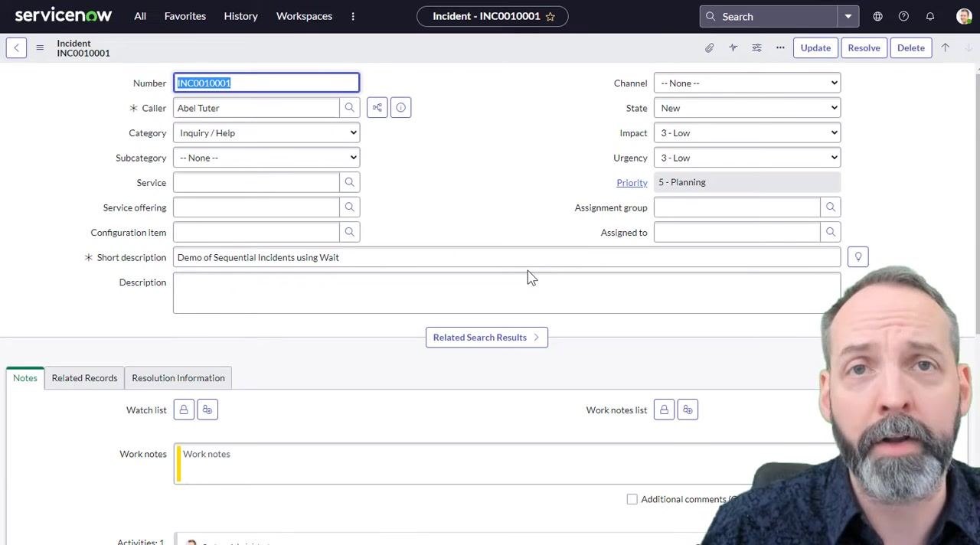Screen dimensions: 980x545
Task: Look up Service offering magnifier icon
Action: click(x=349, y=207)
